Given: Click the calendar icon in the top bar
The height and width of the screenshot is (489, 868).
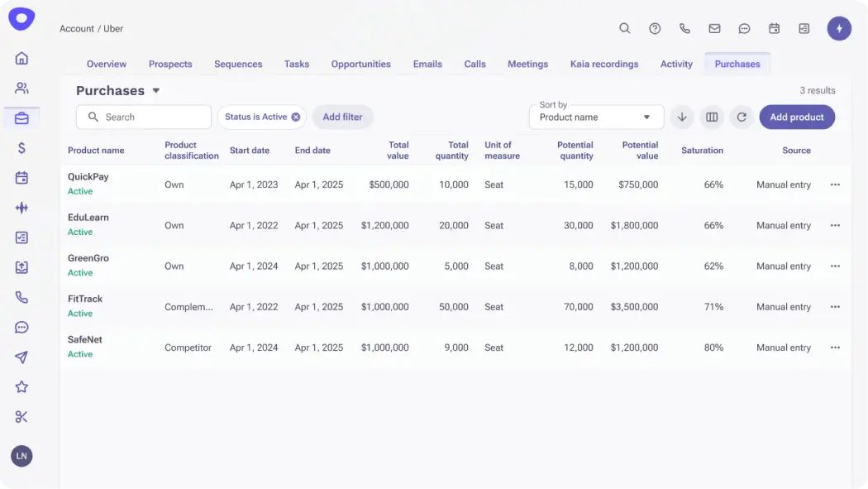Looking at the screenshot, I should click(774, 28).
